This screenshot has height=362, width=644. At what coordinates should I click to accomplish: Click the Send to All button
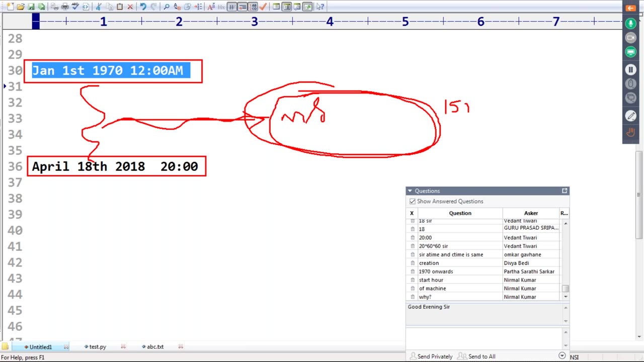coord(476,356)
